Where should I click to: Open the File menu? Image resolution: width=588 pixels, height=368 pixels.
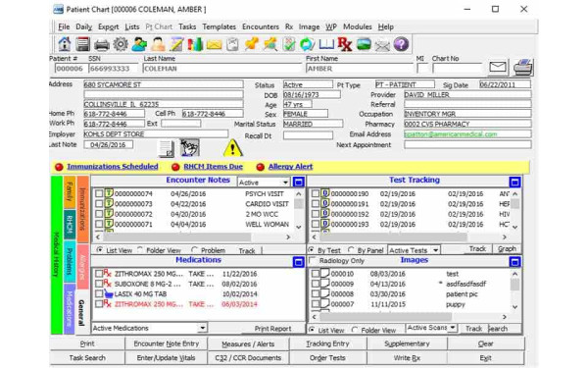pyautogui.click(x=64, y=27)
